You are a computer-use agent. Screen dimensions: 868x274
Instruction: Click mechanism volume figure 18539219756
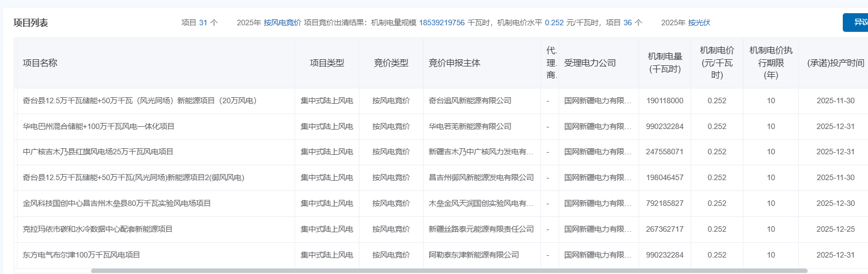click(442, 23)
